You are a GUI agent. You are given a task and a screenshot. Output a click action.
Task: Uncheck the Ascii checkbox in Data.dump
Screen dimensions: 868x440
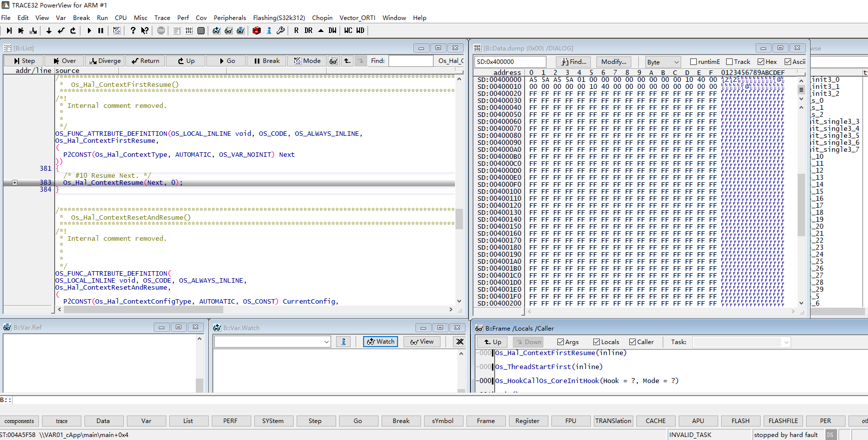788,62
